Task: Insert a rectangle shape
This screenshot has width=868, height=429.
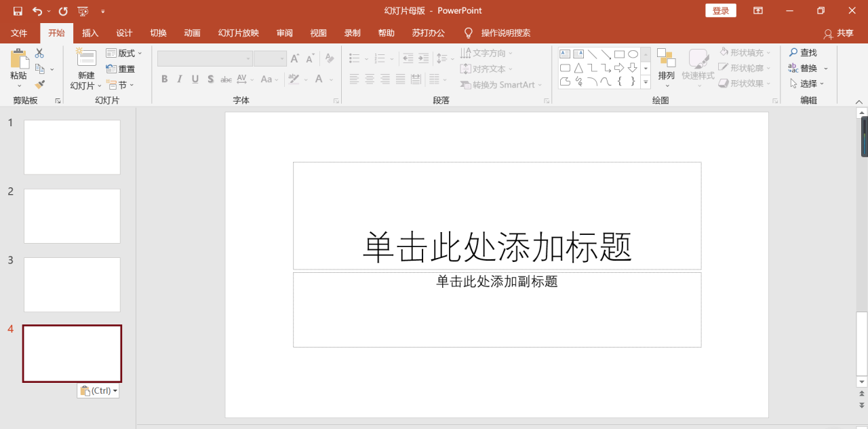Action: tap(619, 54)
